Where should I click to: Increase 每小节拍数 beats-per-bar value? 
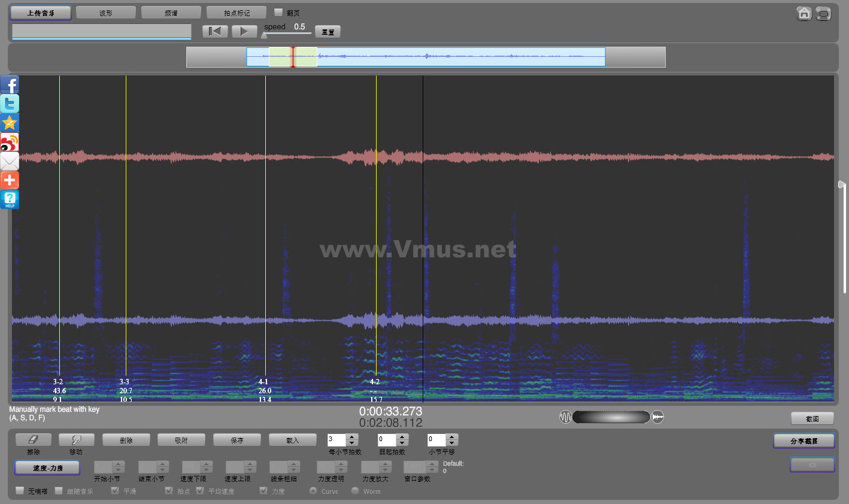coord(352,437)
